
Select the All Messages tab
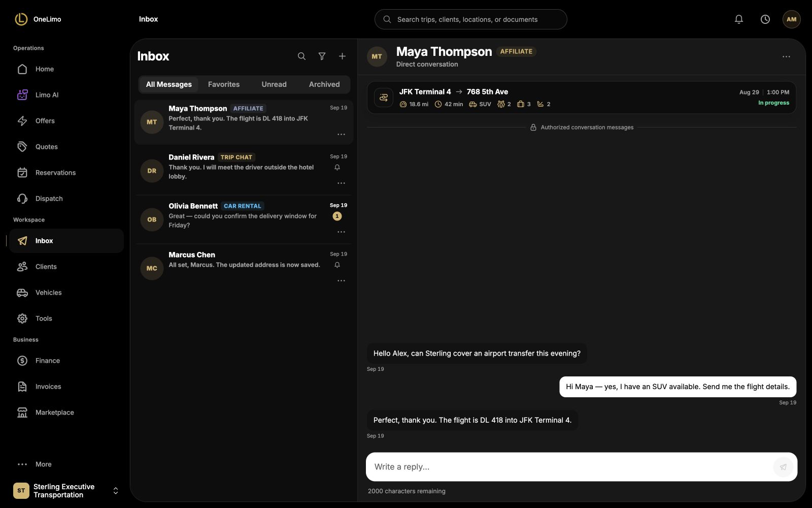point(169,84)
